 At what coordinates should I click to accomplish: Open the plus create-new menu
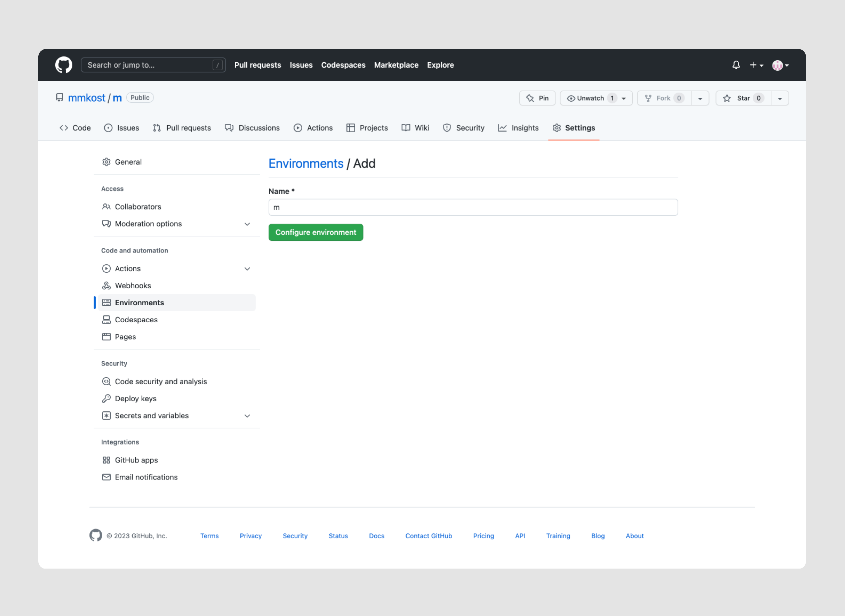756,65
